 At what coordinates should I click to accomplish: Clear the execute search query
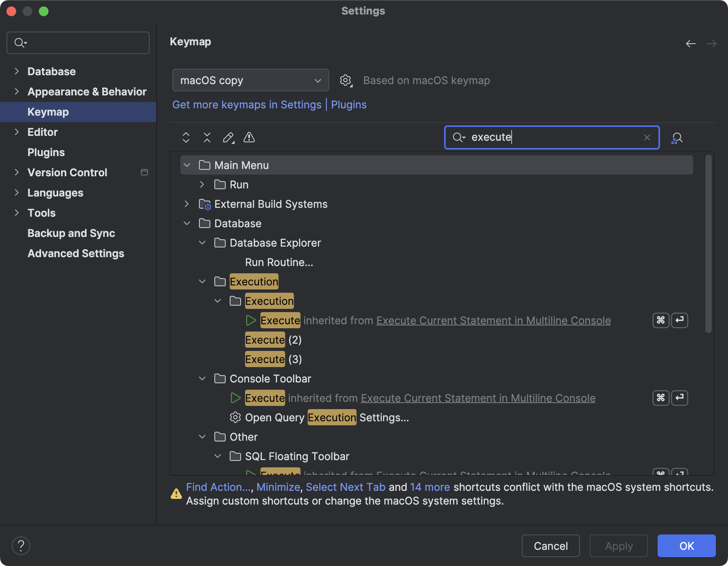(x=647, y=137)
